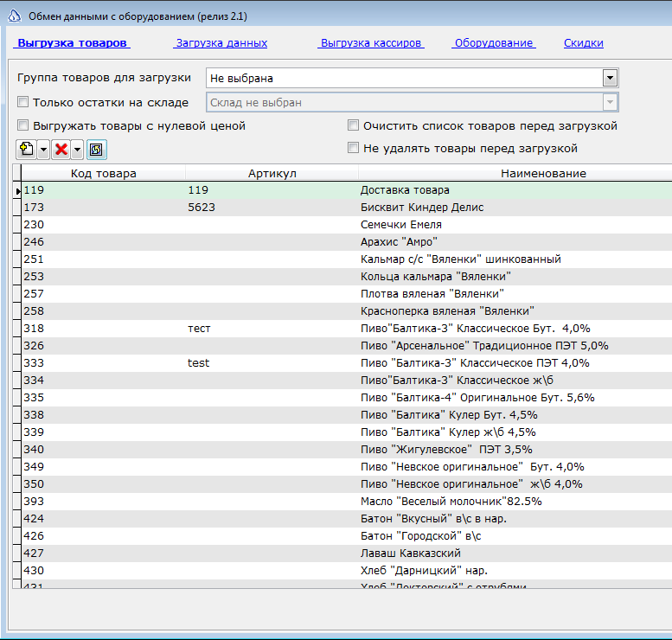Screen dimensions: 672x640
Task: Click the refresh list icon
Action: coord(96,149)
